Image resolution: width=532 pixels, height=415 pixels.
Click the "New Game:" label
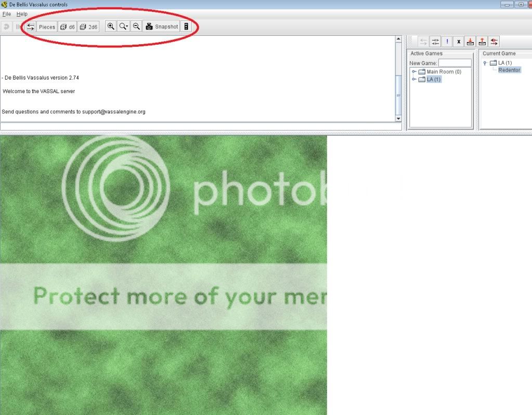(423, 63)
